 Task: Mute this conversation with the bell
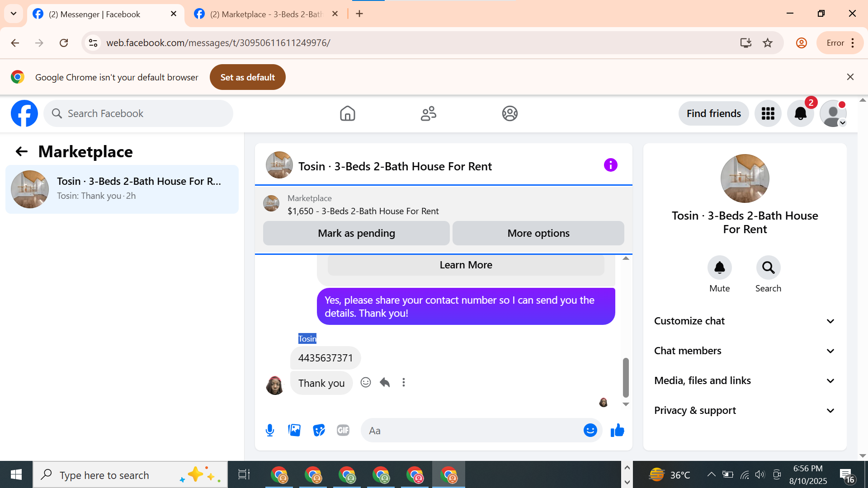click(x=719, y=268)
